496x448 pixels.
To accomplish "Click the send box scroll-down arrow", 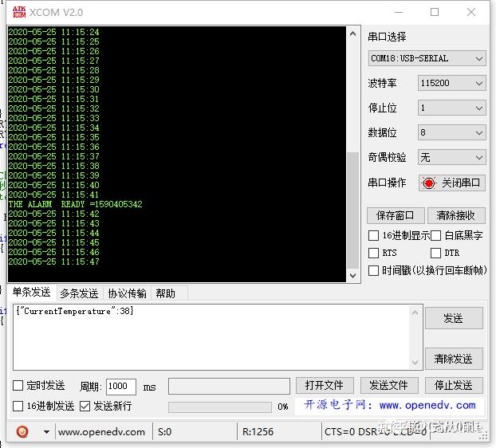I will point(415,363).
